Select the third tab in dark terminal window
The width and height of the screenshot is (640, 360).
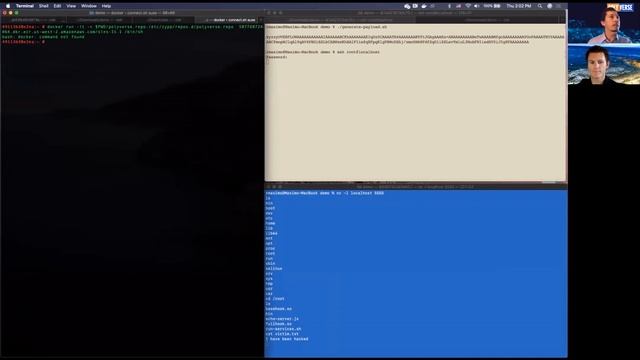164,20
